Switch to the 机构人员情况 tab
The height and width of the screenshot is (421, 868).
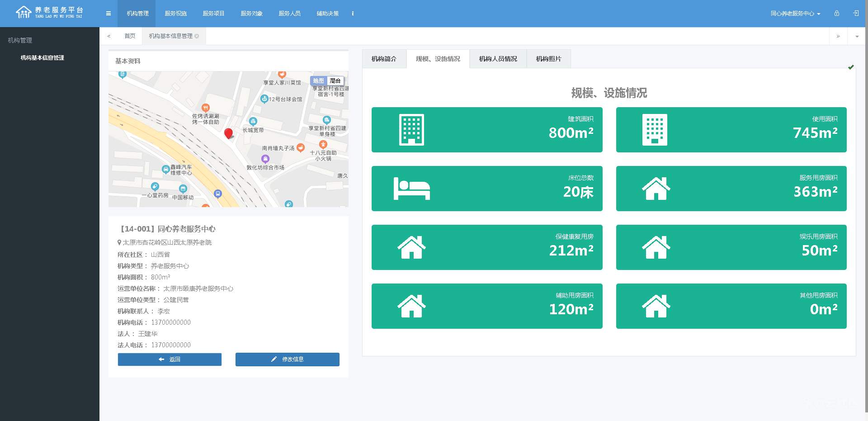click(498, 59)
